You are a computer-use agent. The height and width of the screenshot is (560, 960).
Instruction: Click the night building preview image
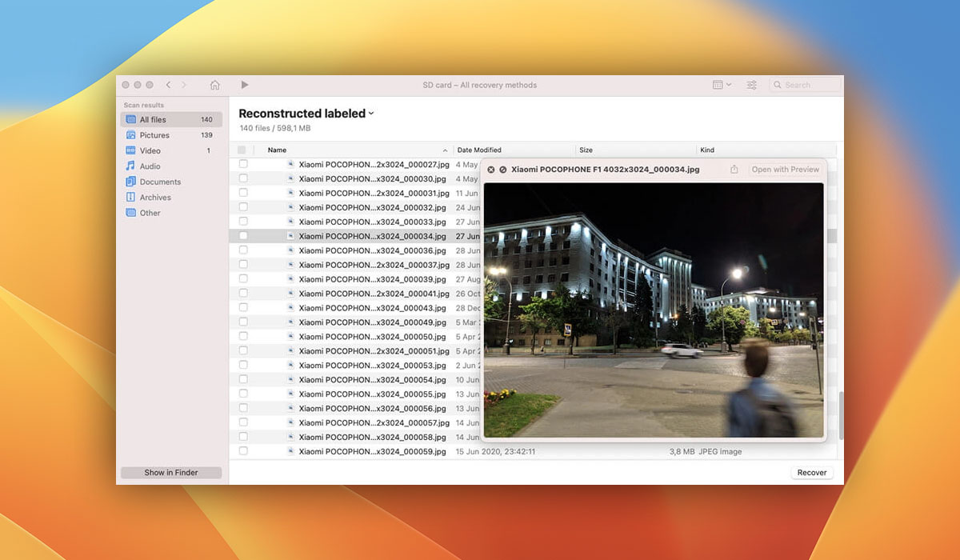click(x=654, y=310)
